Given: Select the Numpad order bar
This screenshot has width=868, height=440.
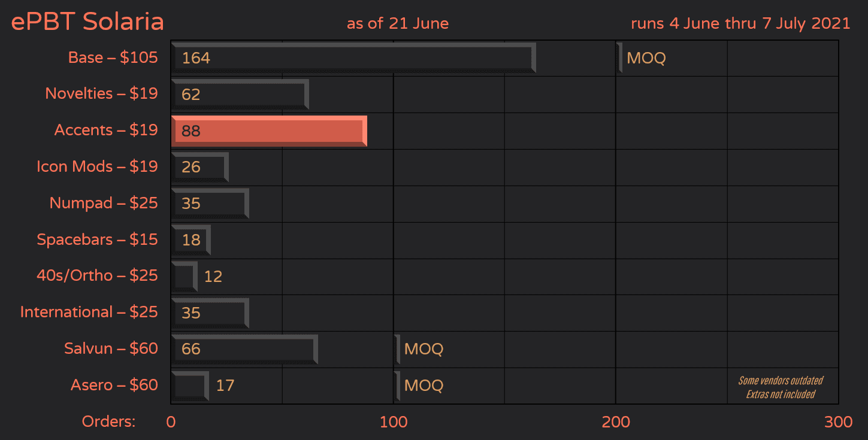Looking at the screenshot, I should point(208,204).
